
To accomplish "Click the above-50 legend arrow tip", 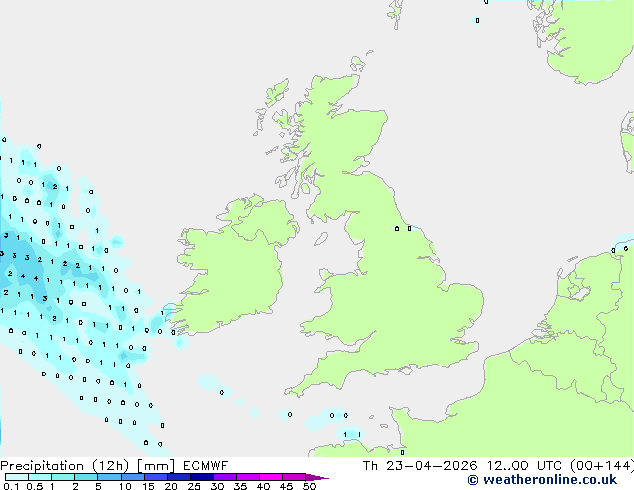I will point(317,477).
